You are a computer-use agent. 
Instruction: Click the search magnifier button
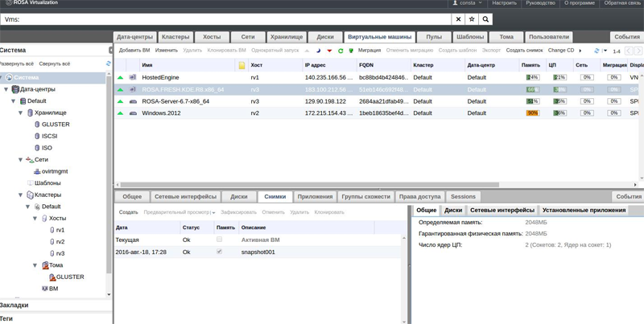[x=485, y=19]
